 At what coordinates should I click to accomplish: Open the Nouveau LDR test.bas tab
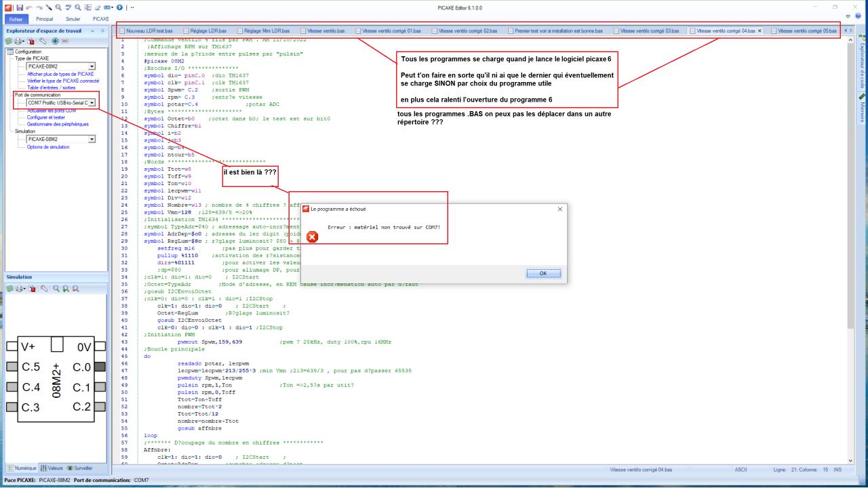pos(146,30)
